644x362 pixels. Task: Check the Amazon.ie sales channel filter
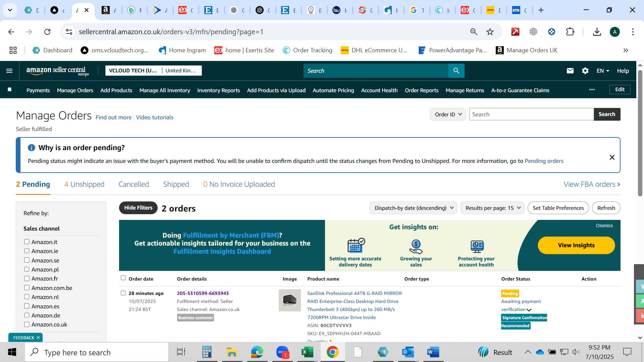(x=27, y=251)
